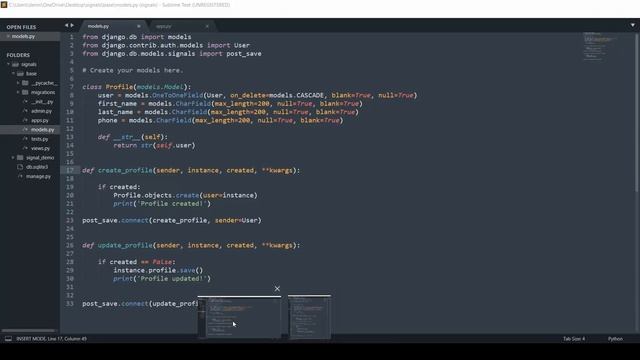Open db.sqlite3 from the sidebar
The width and height of the screenshot is (640, 360).
(37, 167)
